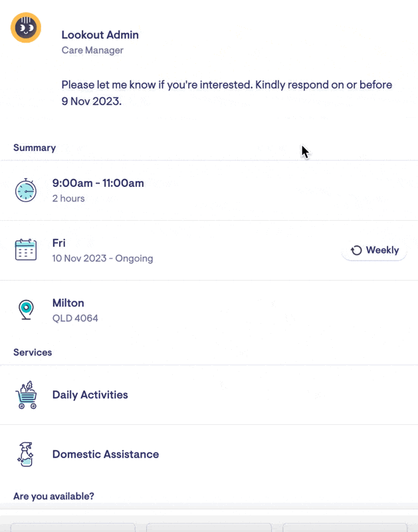Click the Care Manager role label
Viewport: 418px width, 532px height.
(x=92, y=50)
